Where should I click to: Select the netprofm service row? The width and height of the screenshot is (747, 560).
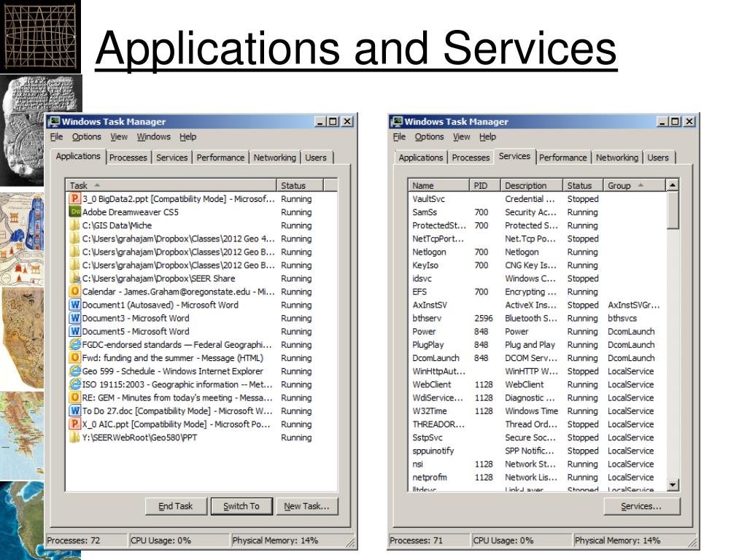537,477
